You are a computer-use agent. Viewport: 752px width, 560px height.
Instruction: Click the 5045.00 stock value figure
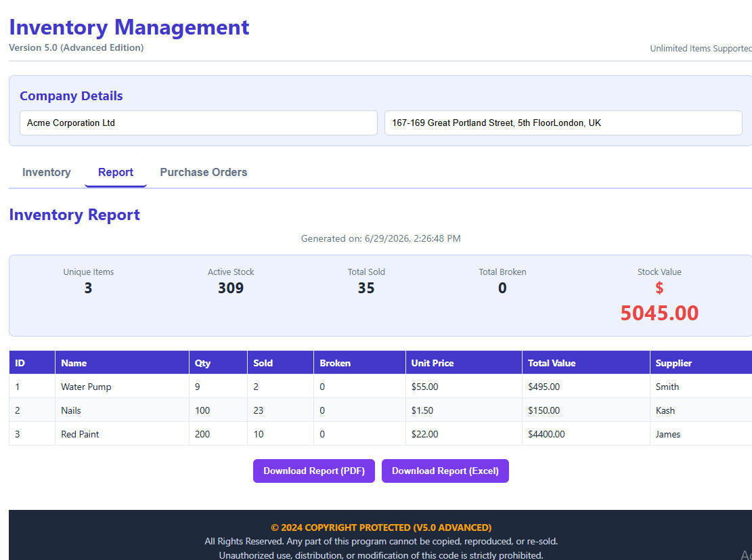point(659,313)
